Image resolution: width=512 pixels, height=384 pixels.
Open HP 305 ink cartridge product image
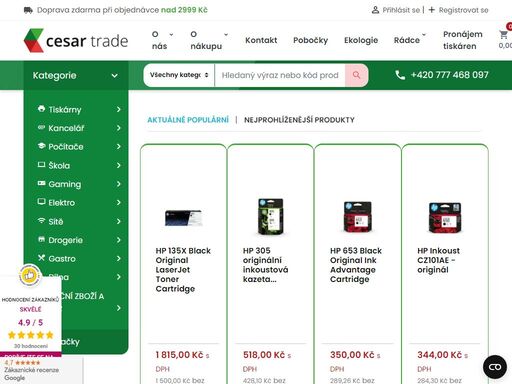coord(270,217)
